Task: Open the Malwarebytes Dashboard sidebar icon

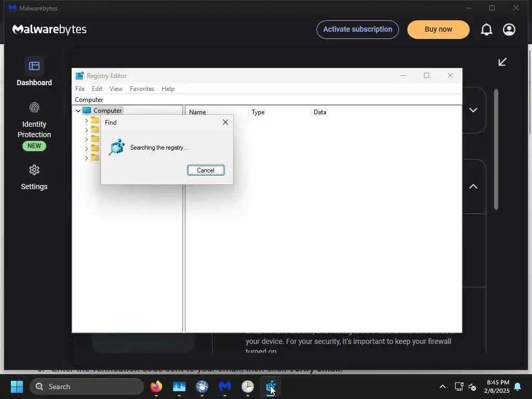Action: (34, 66)
